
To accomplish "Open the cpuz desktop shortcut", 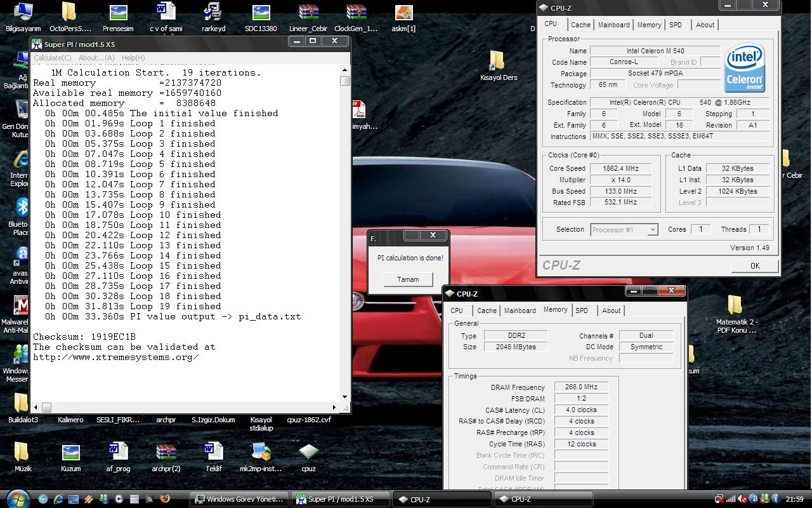I will (x=308, y=457).
